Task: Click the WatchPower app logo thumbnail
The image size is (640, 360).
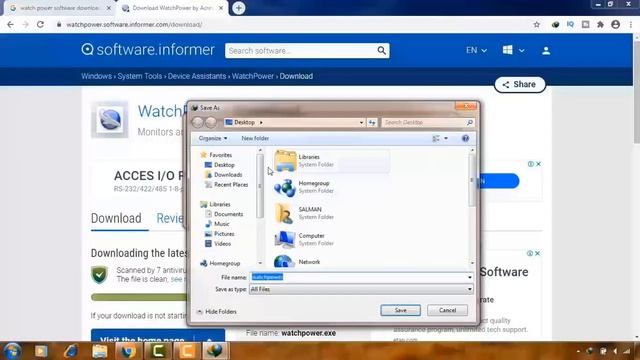Action: tap(109, 120)
